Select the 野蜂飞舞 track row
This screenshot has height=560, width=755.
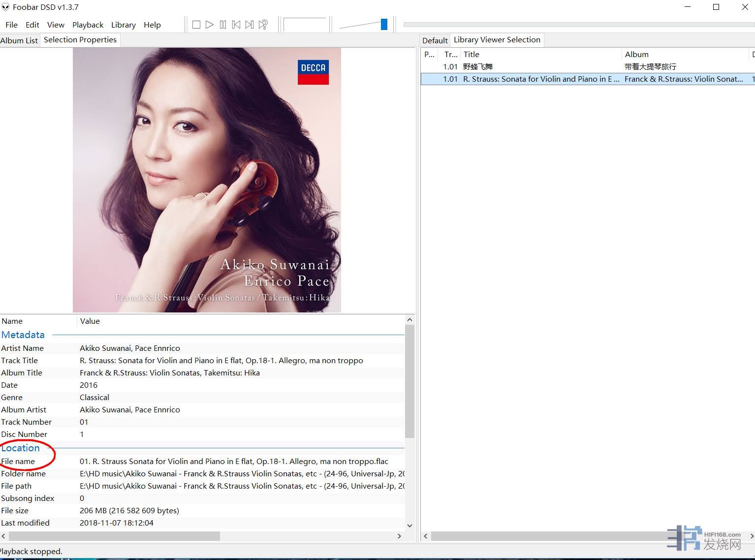[x=541, y=66]
